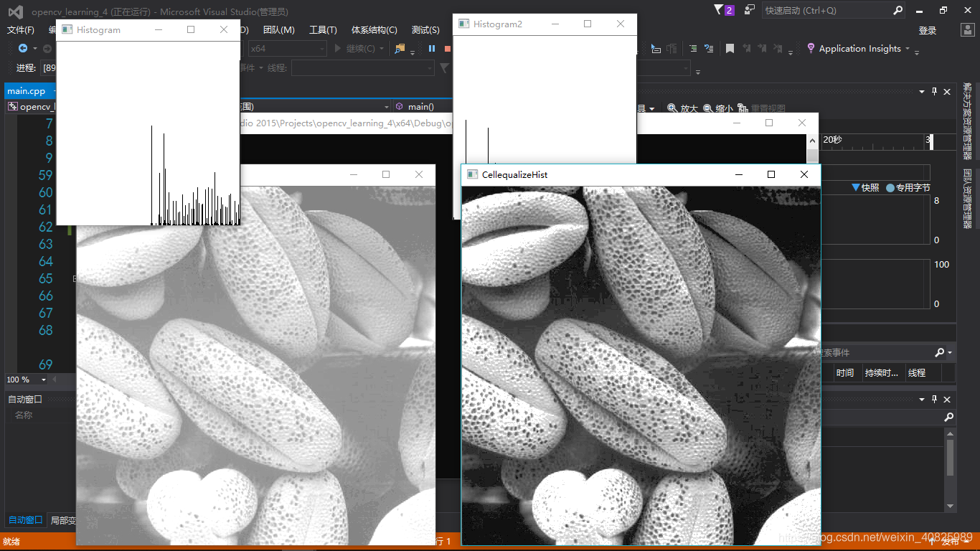This screenshot has width=980, height=551.
Task: Expand the Application Insights dropdown arrow
Action: 908,49
